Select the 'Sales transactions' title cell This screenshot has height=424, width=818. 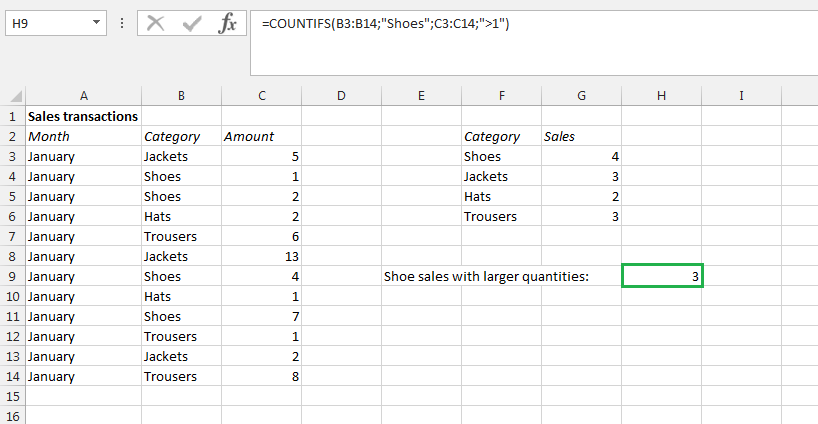83,116
